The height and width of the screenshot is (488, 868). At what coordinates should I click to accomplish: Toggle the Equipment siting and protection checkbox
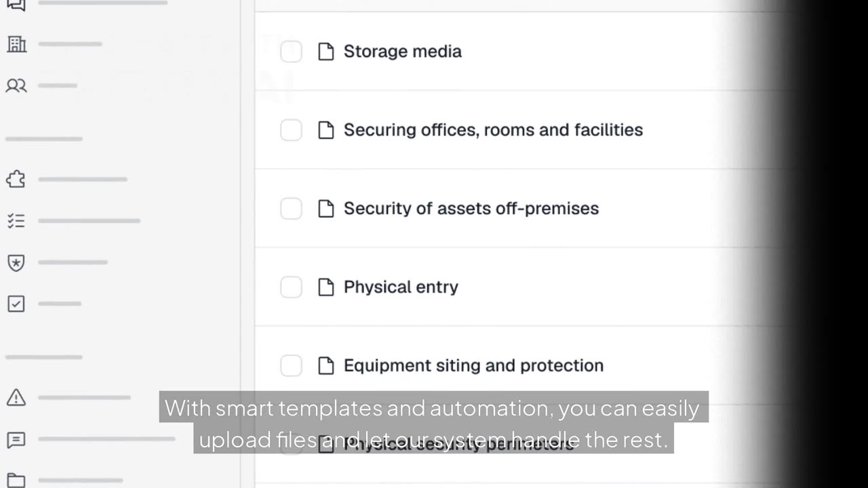click(291, 366)
